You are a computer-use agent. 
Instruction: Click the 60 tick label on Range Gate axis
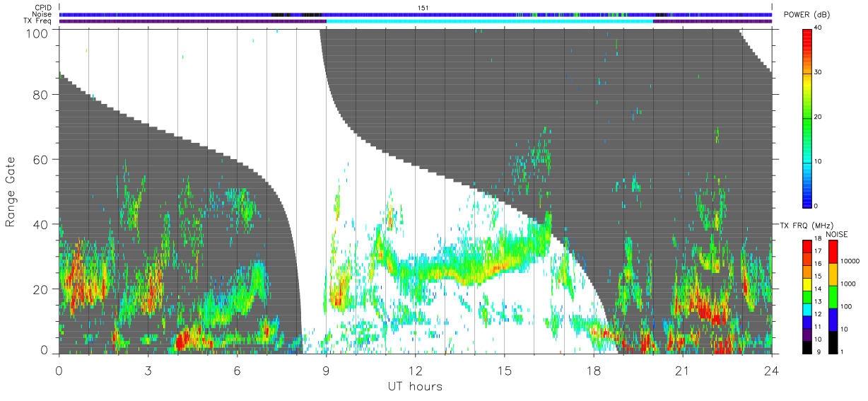click(x=41, y=159)
